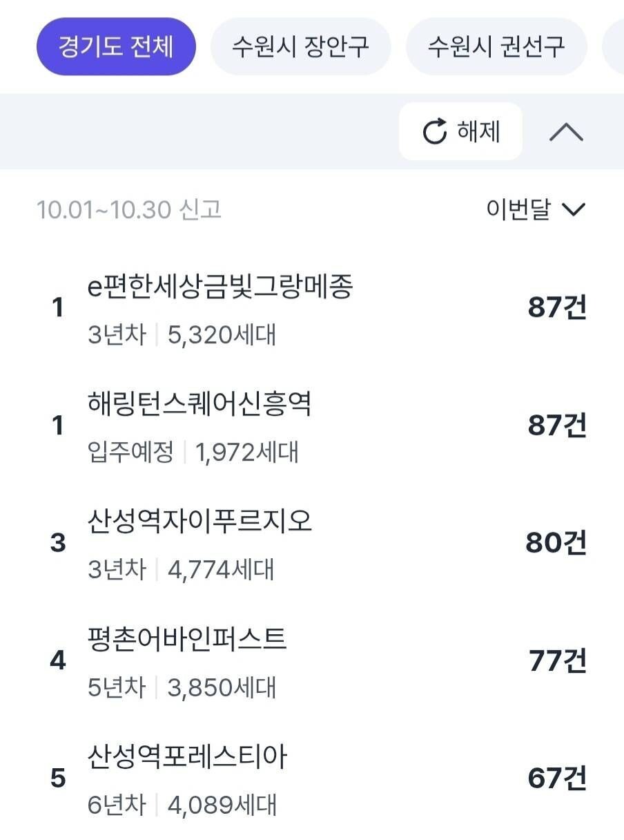Screen dimensions: 624x840
Task: Select the reset arrow icon in 해제 button
Action: (x=433, y=131)
